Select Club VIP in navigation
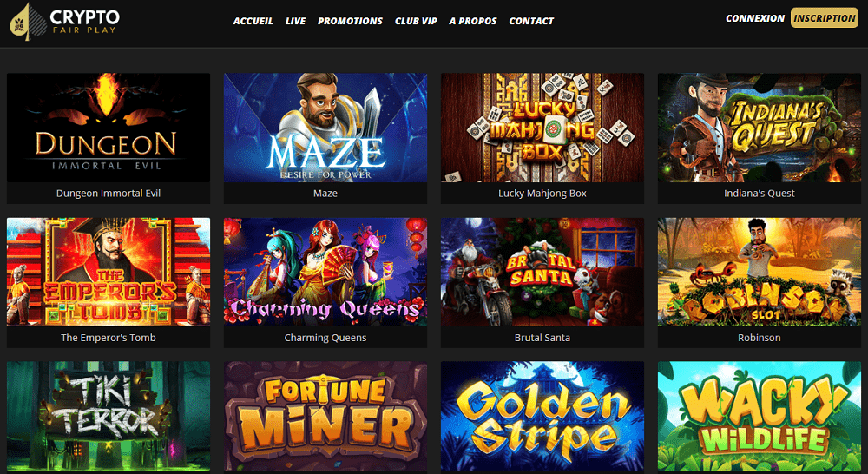The height and width of the screenshot is (474, 868). click(x=416, y=21)
